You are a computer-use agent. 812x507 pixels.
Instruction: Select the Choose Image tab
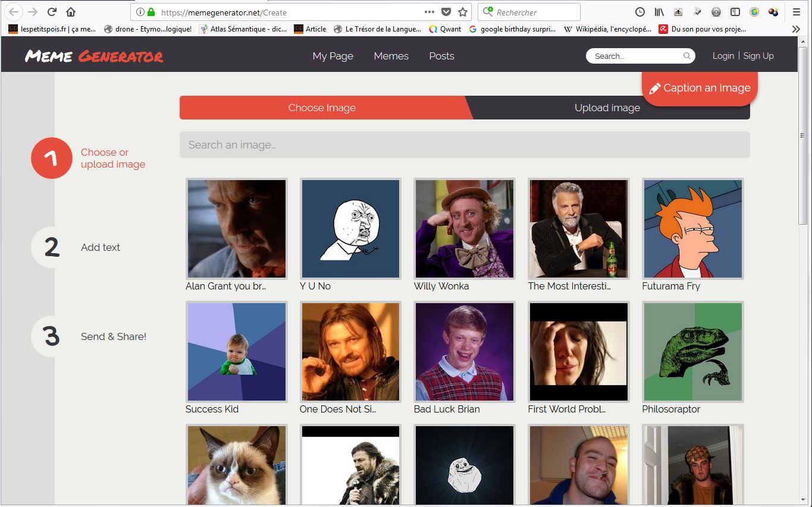tap(322, 108)
